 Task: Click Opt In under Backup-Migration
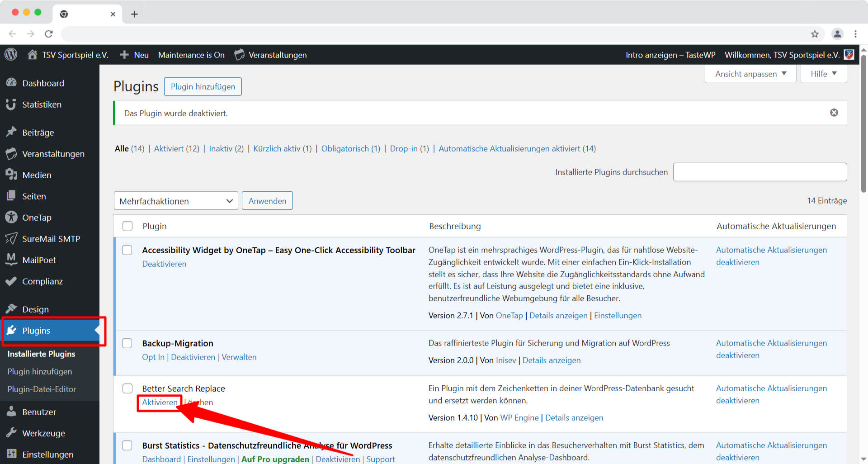point(153,357)
